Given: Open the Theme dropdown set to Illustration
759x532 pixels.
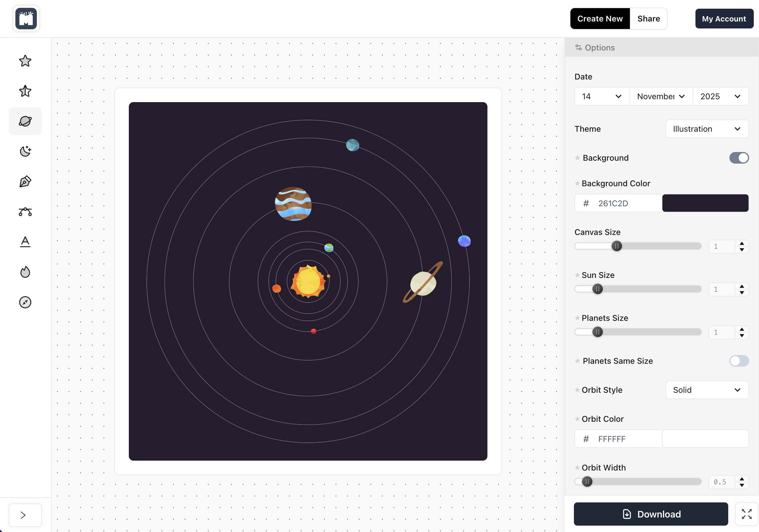Looking at the screenshot, I should click(707, 129).
